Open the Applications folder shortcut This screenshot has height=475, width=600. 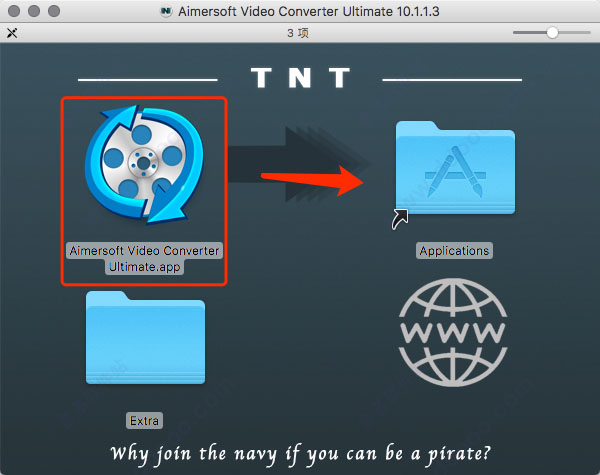pos(455,168)
